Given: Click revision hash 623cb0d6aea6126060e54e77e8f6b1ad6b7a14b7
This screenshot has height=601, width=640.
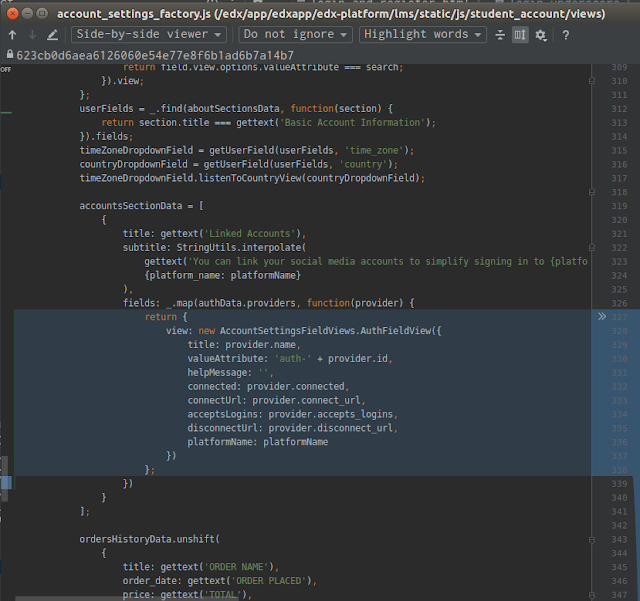Looking at the screenshot, I should (x=155, y=55).
